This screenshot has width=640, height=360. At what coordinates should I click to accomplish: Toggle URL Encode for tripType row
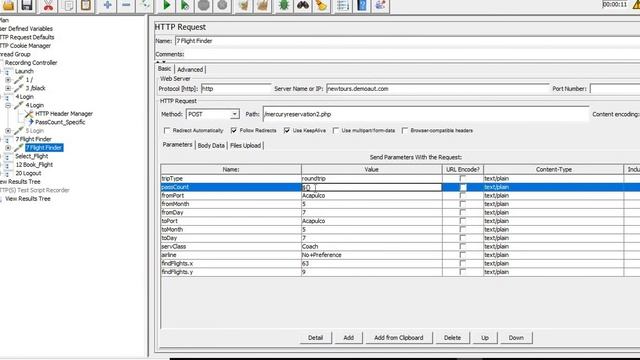(x=462, y=178)
